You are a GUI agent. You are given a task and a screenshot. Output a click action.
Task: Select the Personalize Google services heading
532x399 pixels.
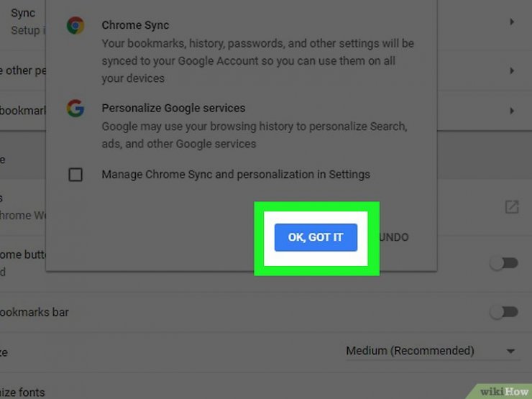pos(173,108)
